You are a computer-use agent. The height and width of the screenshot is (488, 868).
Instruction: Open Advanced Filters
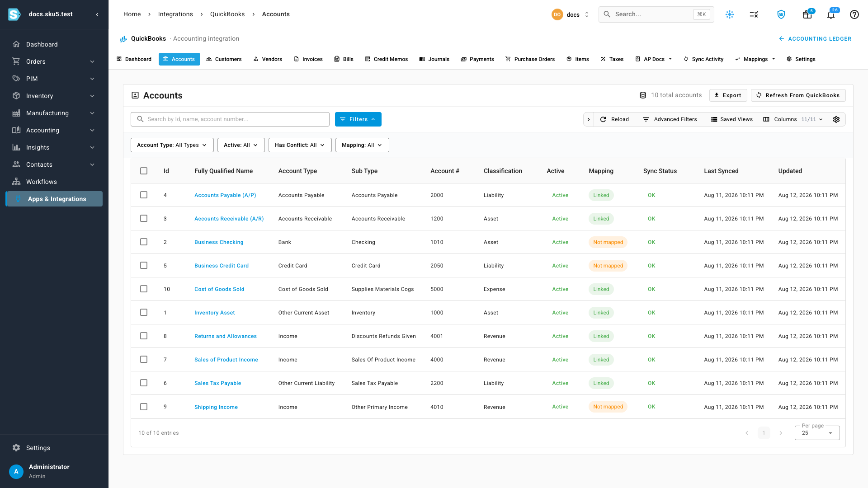(670, 119)
